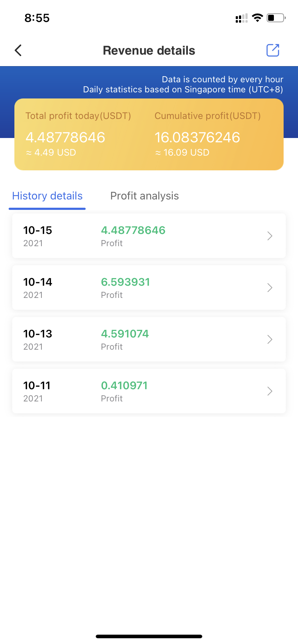Screen dimensions: 298x644
Task: Tap the battery indicator icon
Action: point(276,18)
